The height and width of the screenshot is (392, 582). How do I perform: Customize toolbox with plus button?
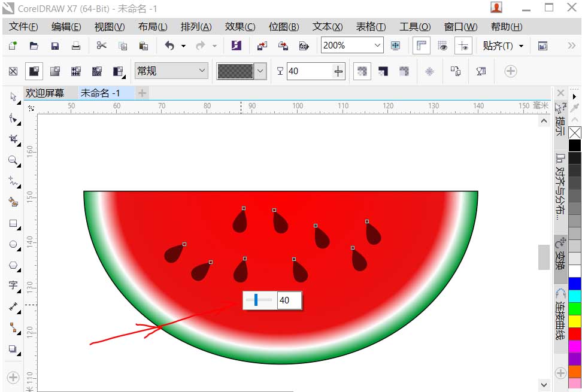pos(13,378)
